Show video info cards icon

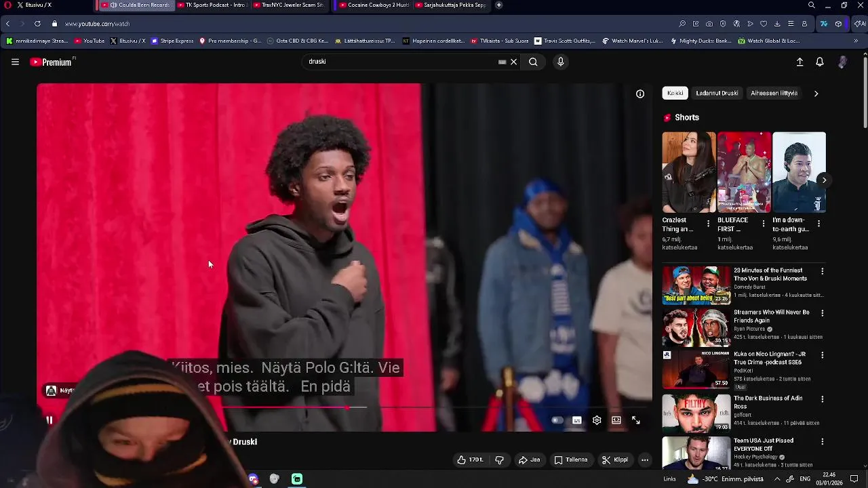[640, 94]
